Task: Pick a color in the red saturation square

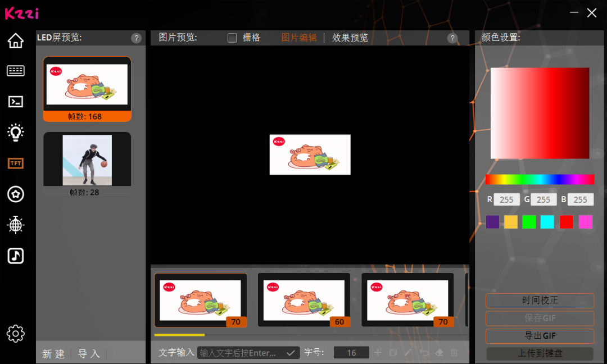Action: (x=540, y=113)
